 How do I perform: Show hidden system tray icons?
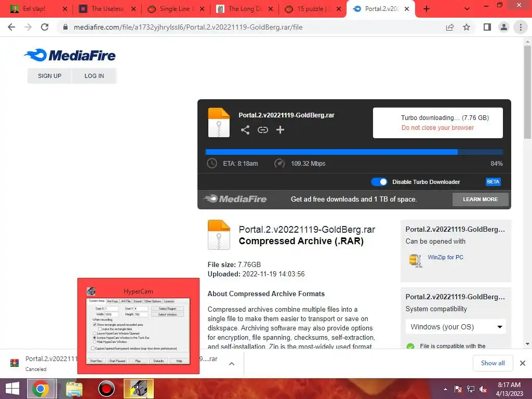(445, 389)
